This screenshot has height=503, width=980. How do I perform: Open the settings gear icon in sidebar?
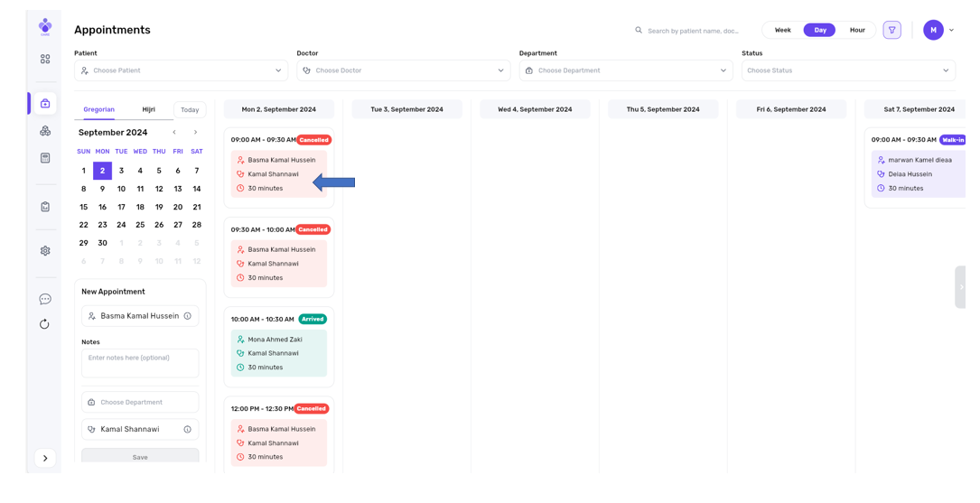point(45,251)
